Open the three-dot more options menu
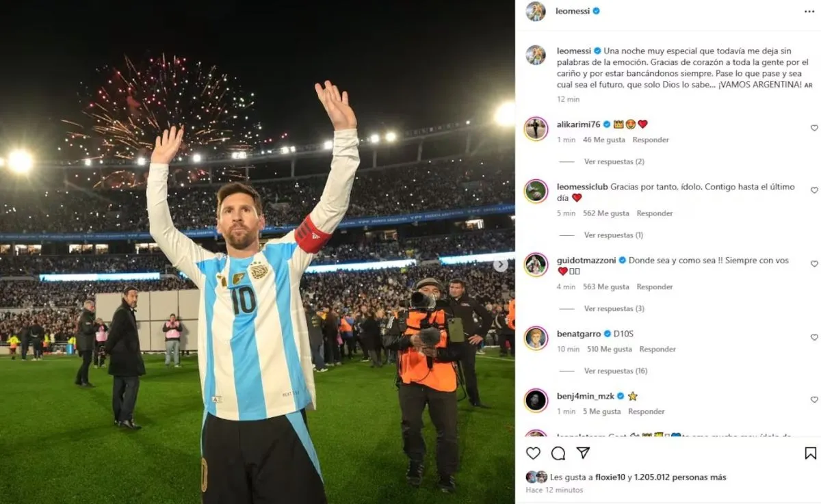 (x=809, y=12)
